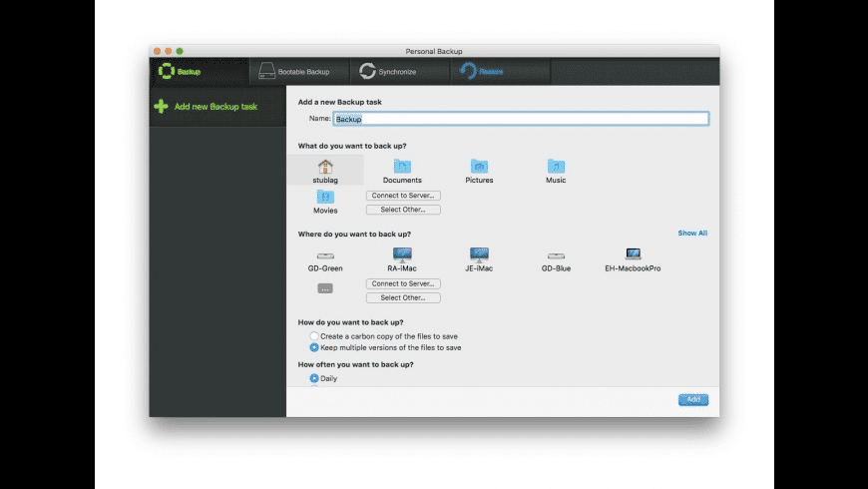This screenshot has height=489, width=868.
Task: Select keep multiple versions option
Action: tap(314, 348)
